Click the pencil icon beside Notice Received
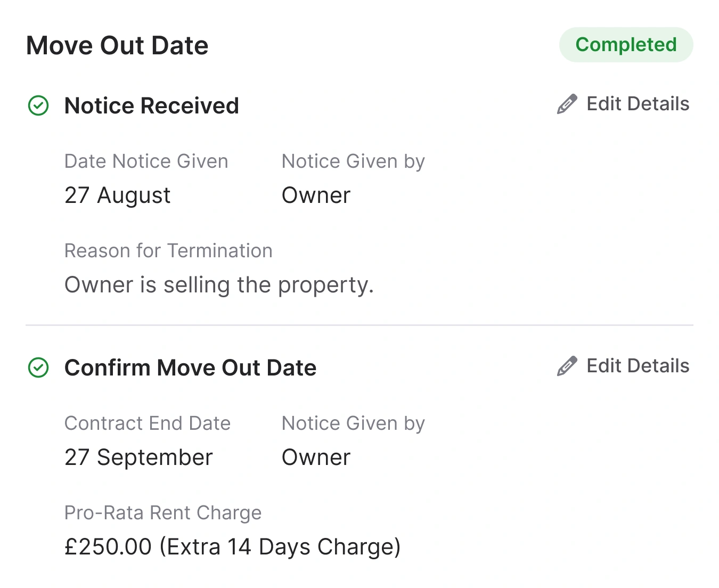Image resolution: width=719 pixels, height=588 pixels. [x=567, y=103]
